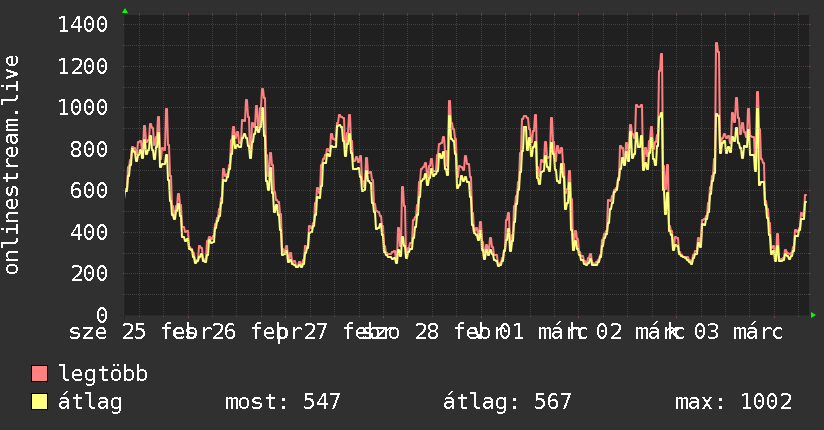This screenshot has width=824, height=430.
Task: Click the green arrow atop the y-axis
Action: pos(125,11)
